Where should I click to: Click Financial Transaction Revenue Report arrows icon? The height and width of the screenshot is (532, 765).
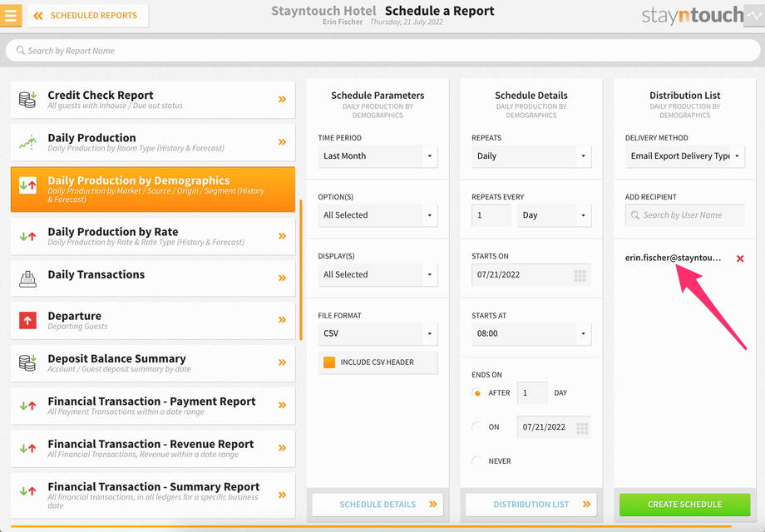[x=27, y=448]
